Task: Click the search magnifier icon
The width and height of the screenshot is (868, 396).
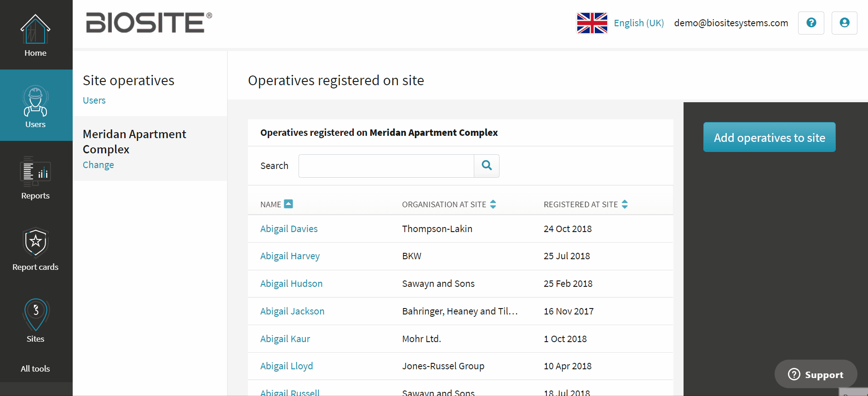Action: pos(486,166)
